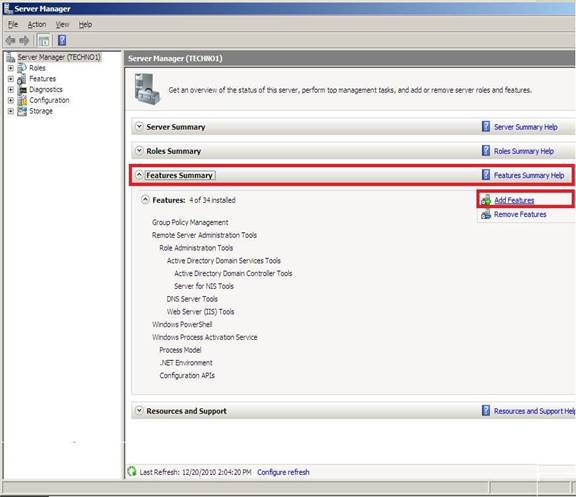Click Active Directory Domain Controller Tools entry
The height and width of the screenshot is (497, 576).
(x=233, y=273)
